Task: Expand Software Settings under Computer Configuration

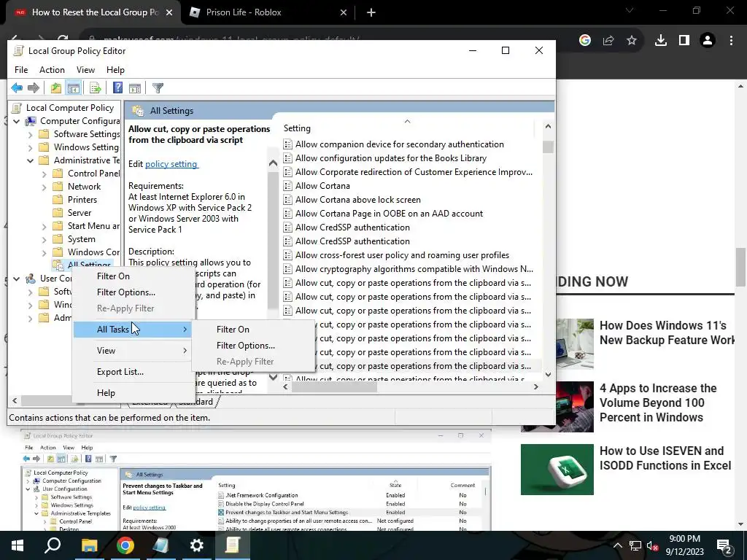Action: point(31,135)
